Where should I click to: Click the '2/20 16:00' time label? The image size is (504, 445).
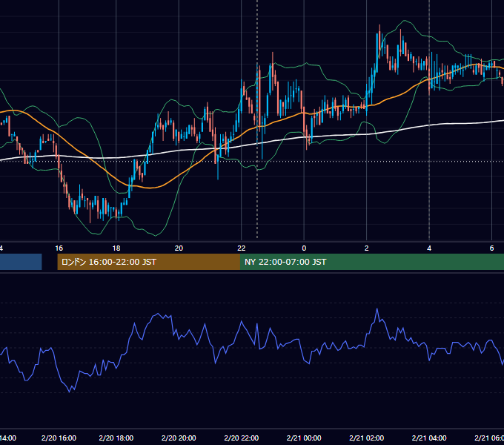(59, 438)
